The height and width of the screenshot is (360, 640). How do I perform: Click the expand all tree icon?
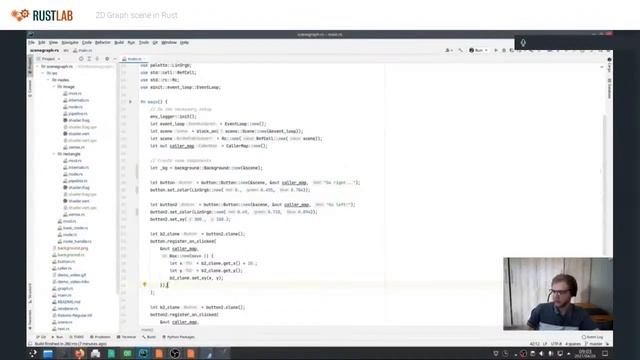[x=89, y=59]
